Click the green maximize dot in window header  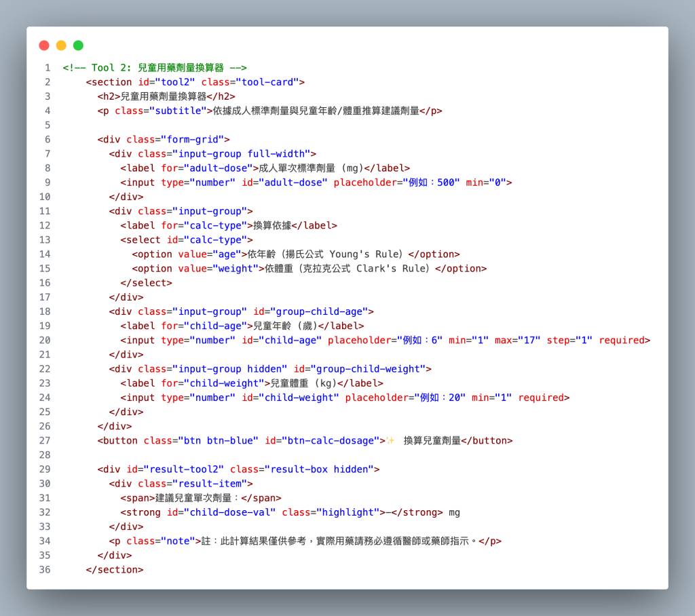[x=79, y=45]
